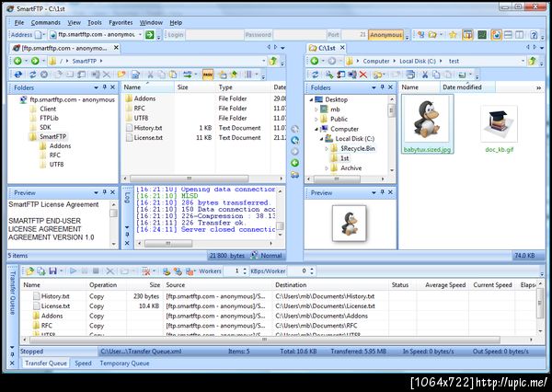Open the Favorites menu

pos(121,22)
